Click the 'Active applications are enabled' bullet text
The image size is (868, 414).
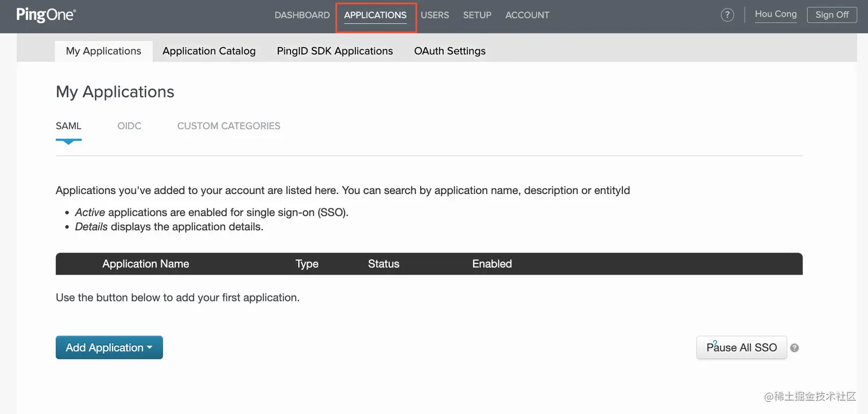click(x=212, y=212)
